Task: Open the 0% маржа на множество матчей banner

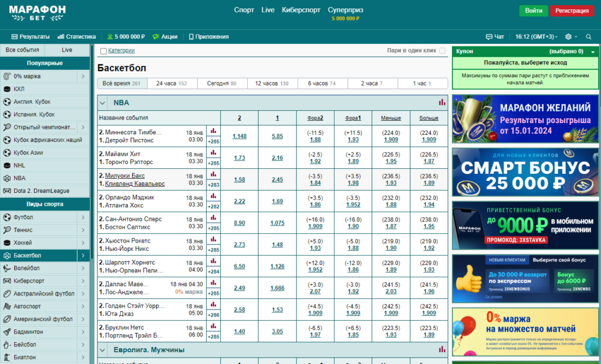Action: [525, 332]
